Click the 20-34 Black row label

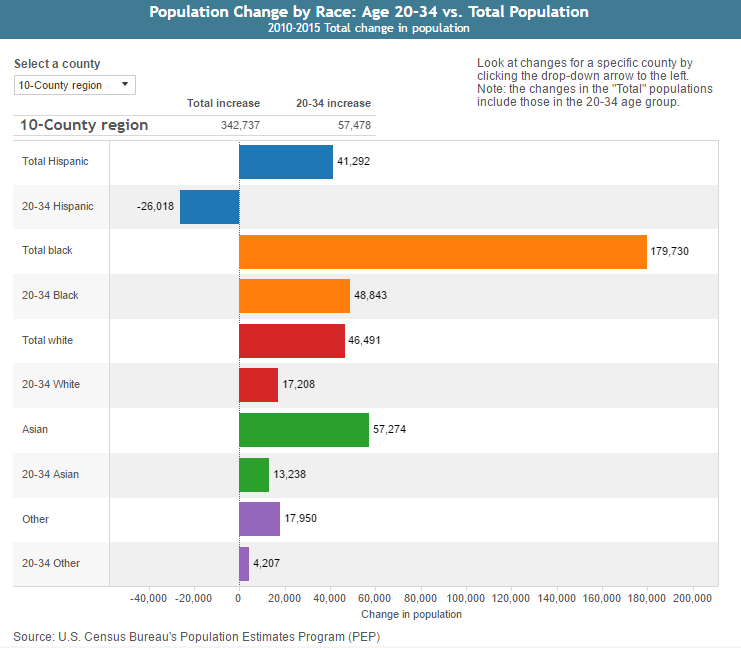(x=50, y=295)
